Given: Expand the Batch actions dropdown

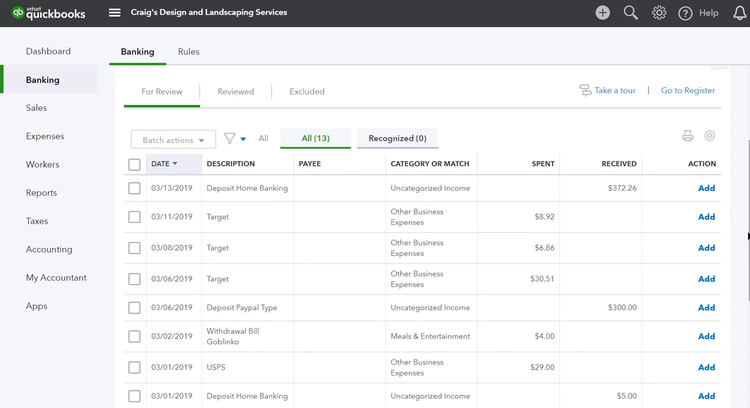Looking at the screenshot, I should pyautogui.click(x=173, y=140).
